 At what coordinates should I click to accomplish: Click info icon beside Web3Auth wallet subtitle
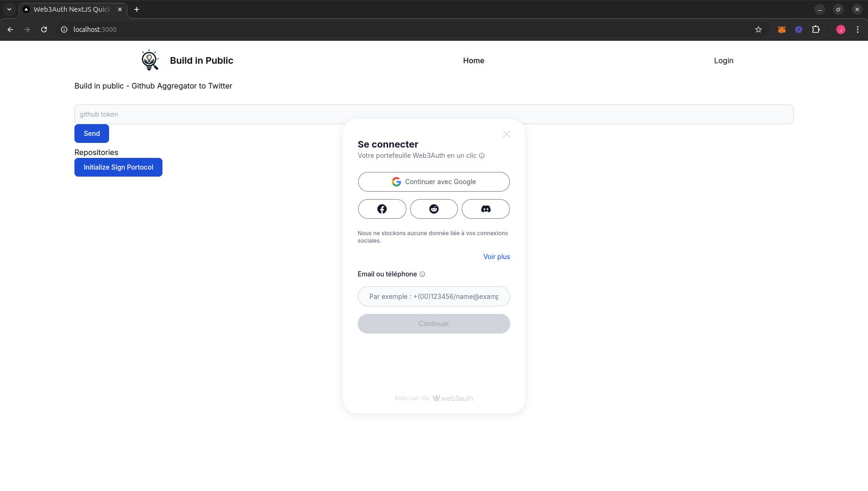pyautogui.click(x=482, y=156)
